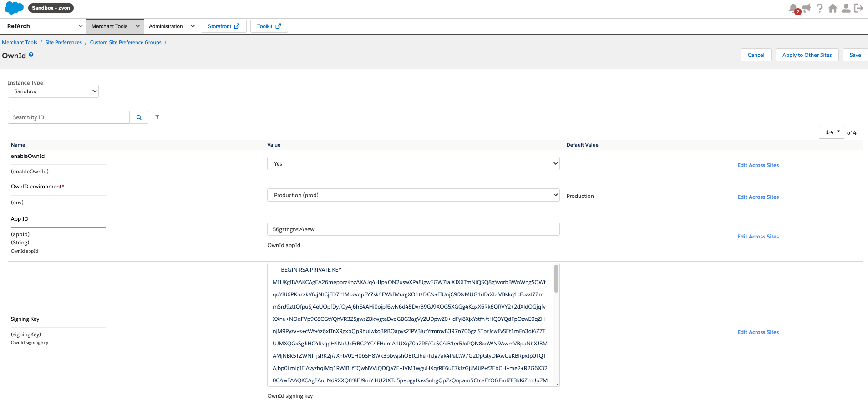Click the Signing Key textarea scrollbar

coord(556,278)
